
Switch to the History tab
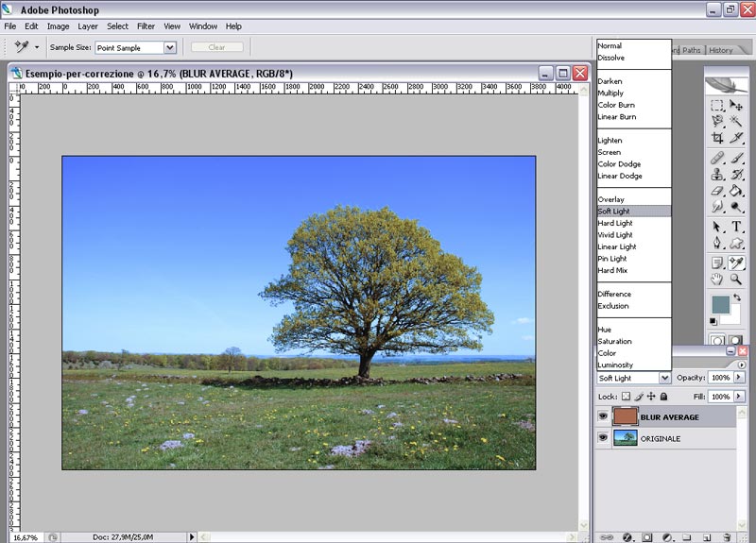tap(720, 50)
